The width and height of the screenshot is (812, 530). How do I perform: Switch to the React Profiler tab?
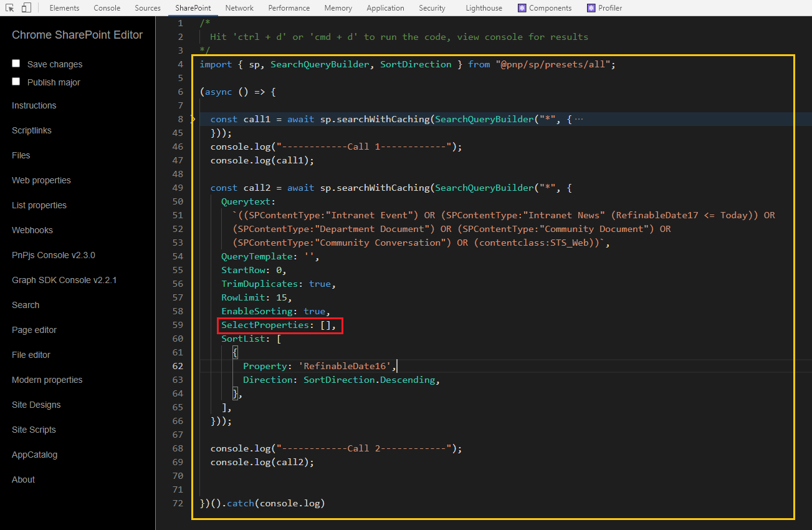click(x=604, y=8)
